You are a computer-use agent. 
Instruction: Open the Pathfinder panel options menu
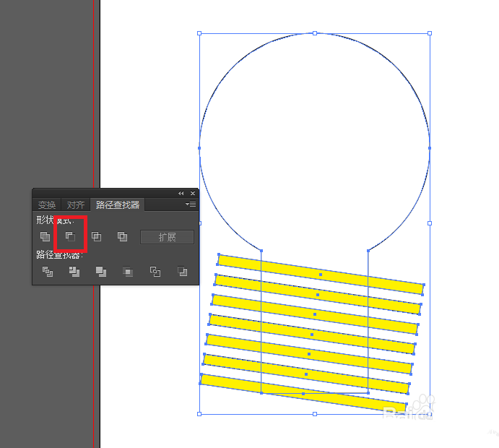coord(191,204)
